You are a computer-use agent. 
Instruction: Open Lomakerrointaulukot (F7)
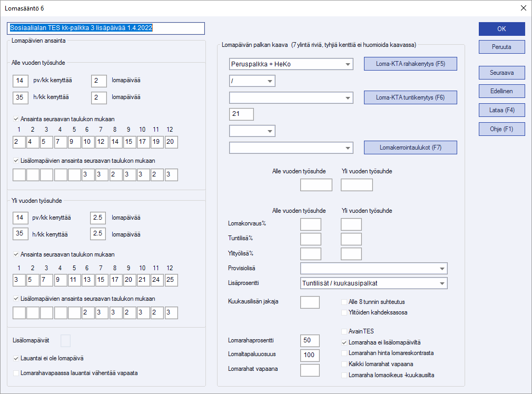(410, 147)
